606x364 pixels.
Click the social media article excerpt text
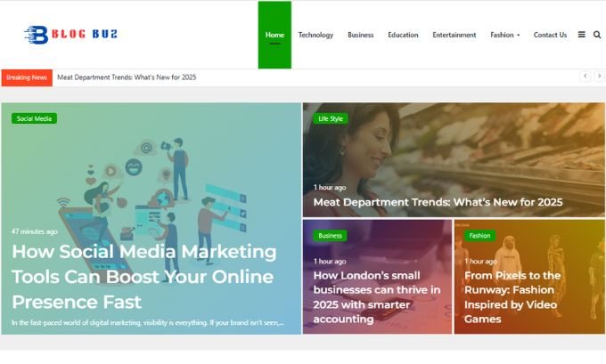148,323
